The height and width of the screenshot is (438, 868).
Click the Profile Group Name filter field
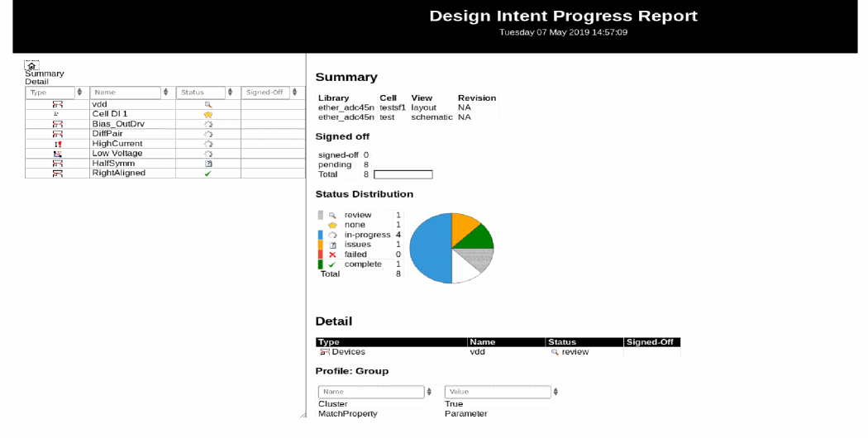[x=370, y=392]
